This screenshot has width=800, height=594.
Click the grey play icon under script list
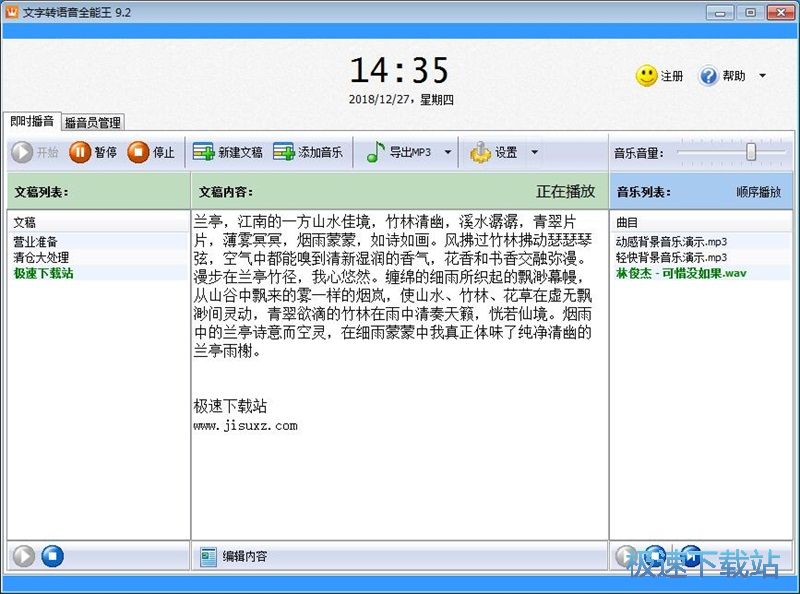click(x=23, y=556)
